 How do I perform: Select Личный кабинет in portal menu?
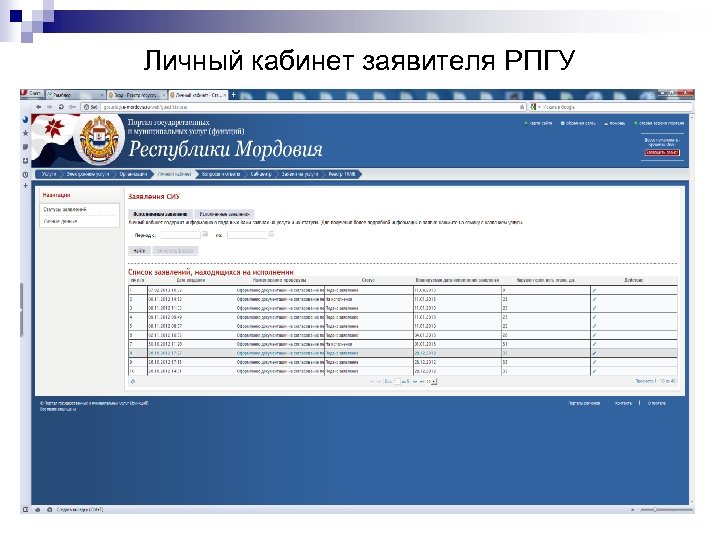[174, 174]
